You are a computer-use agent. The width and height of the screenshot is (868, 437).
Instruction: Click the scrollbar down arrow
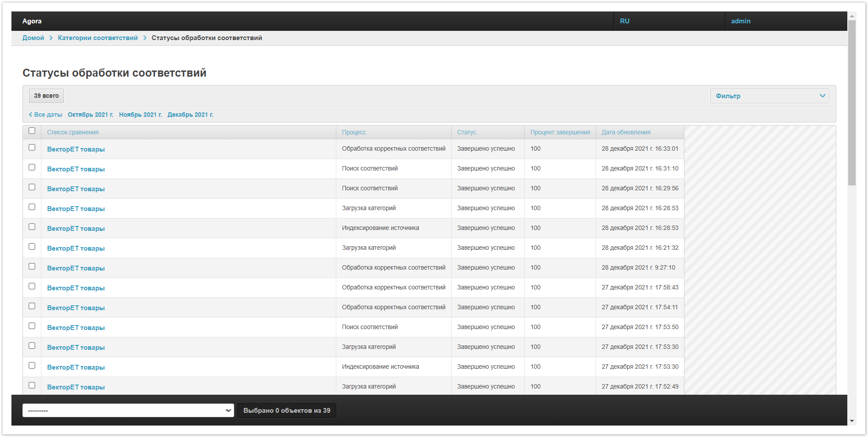(852, 421)
